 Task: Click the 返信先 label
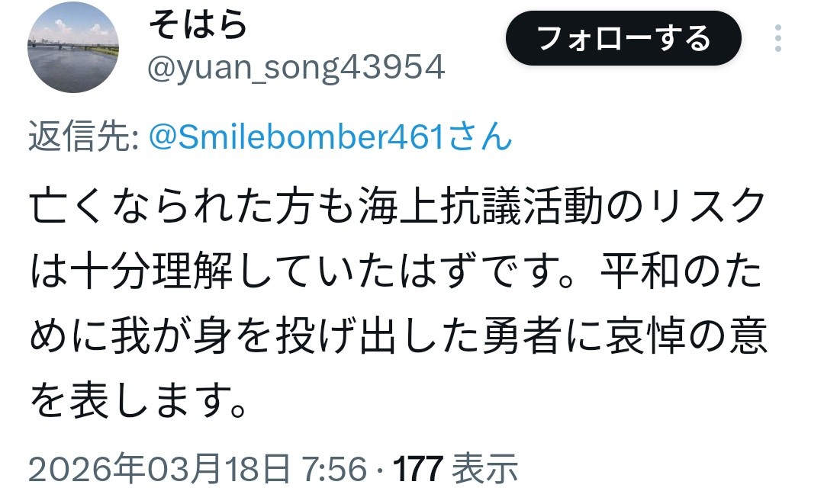83,136
